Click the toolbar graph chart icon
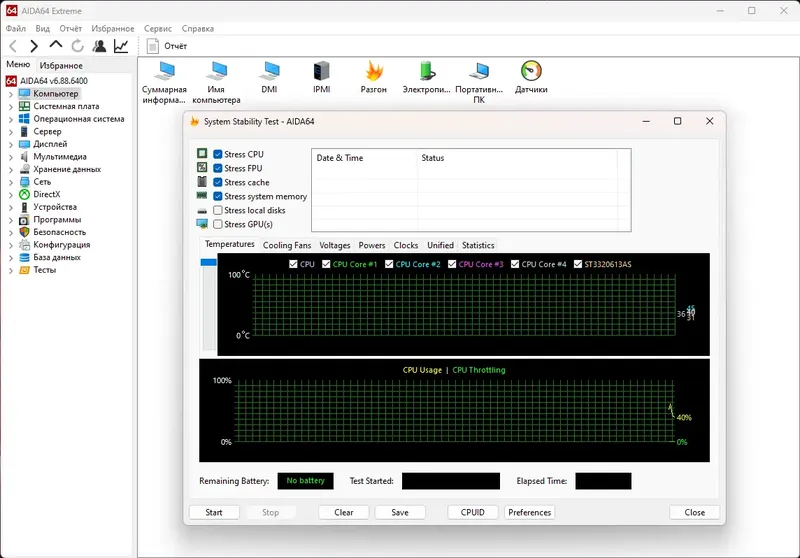 click(x=121, y=46)
